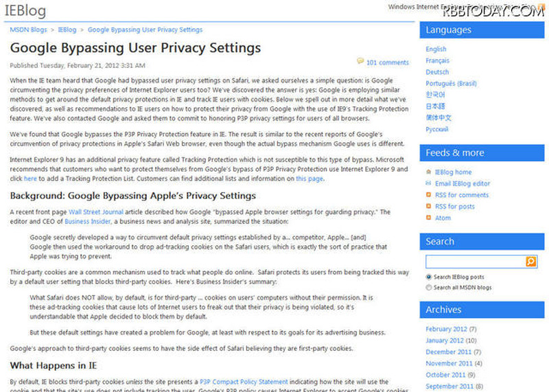Go to IEBlog breadcrumb link
Image resolution: width=549 pixels, height=392 pixels.
(x=67, y=30)
